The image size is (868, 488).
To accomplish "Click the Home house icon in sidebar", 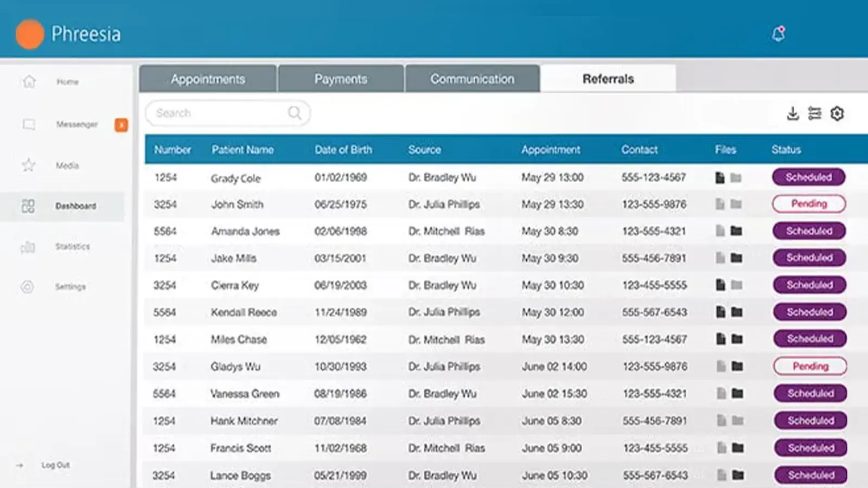I will [x=29, y=81].
